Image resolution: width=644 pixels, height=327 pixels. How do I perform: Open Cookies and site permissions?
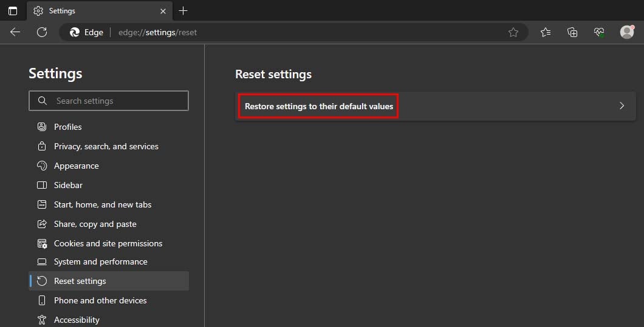109,243
